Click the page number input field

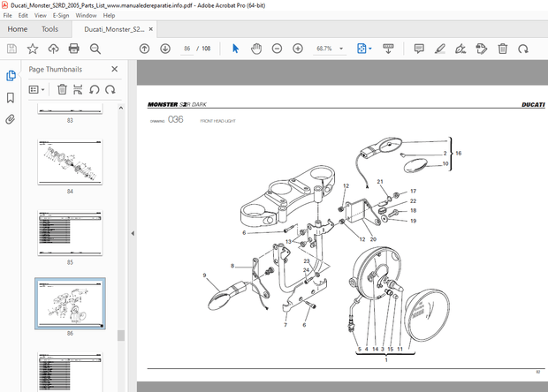(x=187, y=49)
